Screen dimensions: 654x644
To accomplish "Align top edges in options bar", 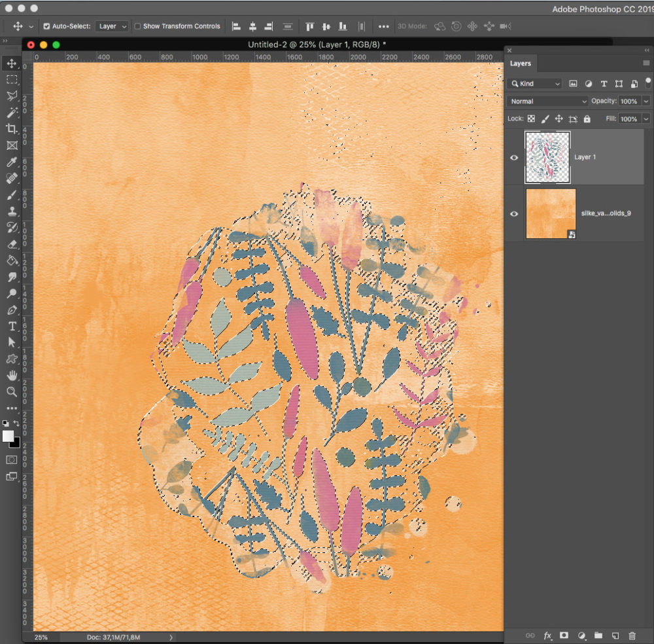I will pos(309,26).
